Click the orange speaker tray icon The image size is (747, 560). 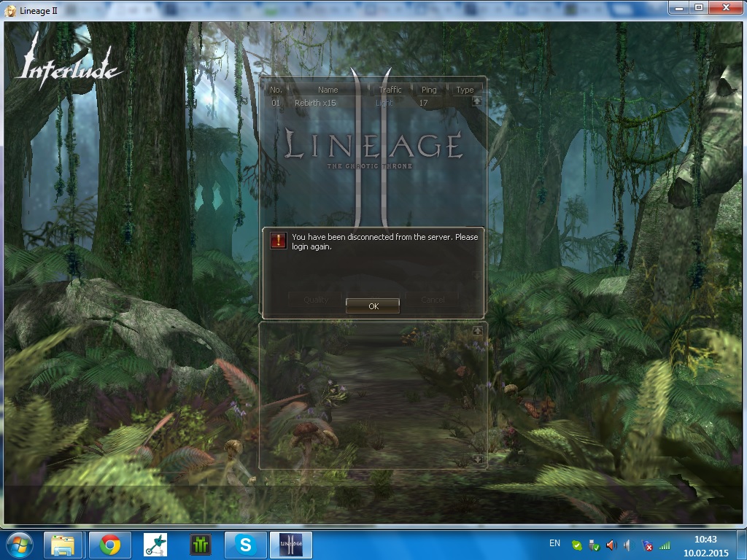tap(611, 545)
